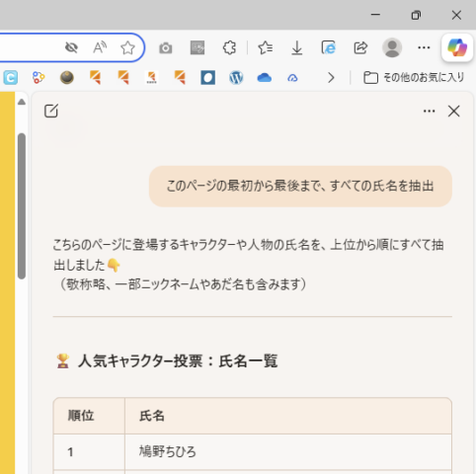Reload page in Internet Explorer mode

(x=329, y=47)
